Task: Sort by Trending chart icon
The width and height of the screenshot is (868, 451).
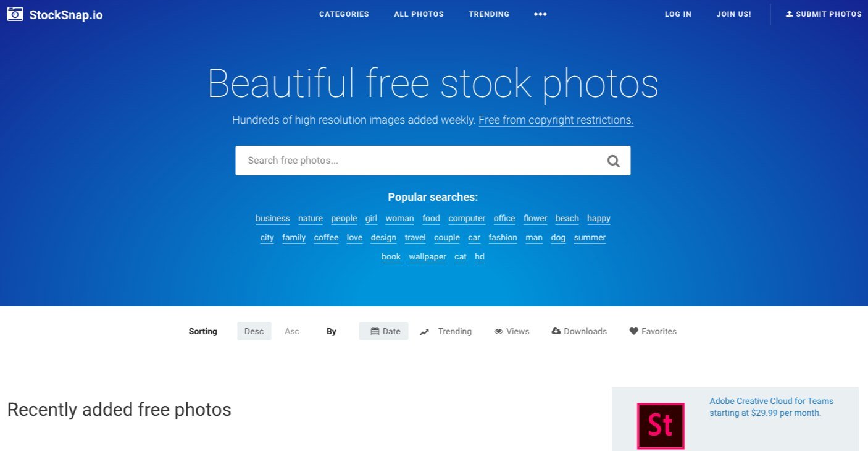Action: [x=424, y=332]
